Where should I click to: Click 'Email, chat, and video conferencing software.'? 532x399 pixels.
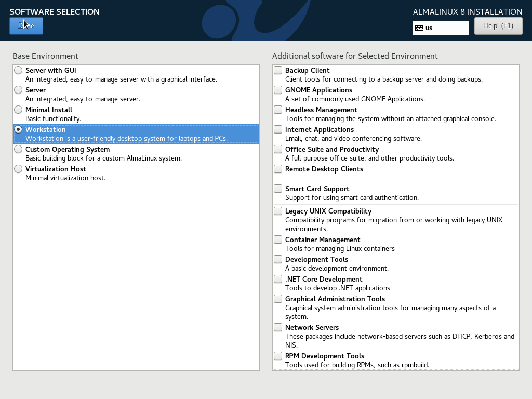tap(353, 138)
